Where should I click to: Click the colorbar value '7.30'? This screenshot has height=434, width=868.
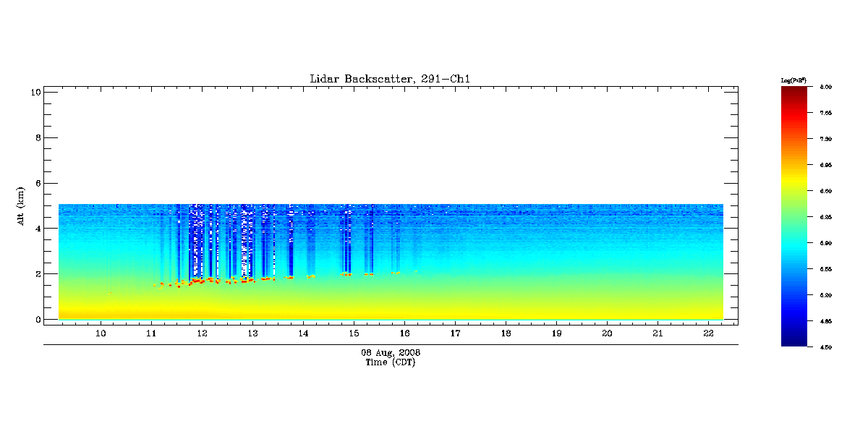tap(826, 139)
